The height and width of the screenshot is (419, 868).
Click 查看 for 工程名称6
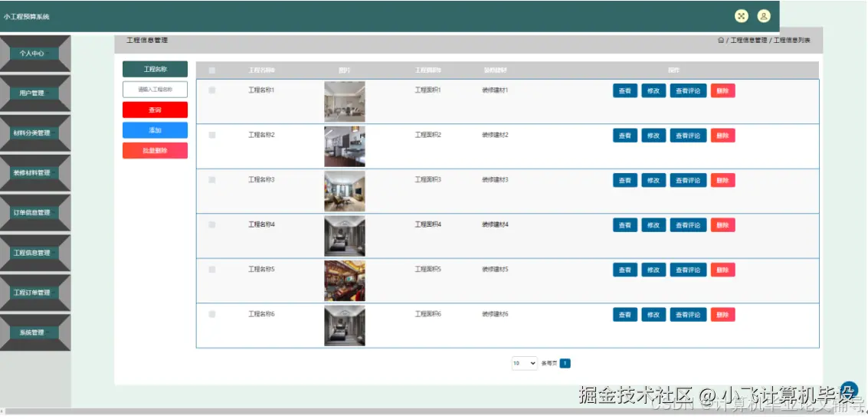tap(625, 315)
